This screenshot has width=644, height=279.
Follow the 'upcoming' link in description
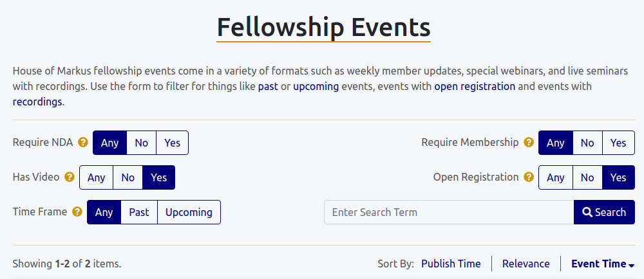316,86
